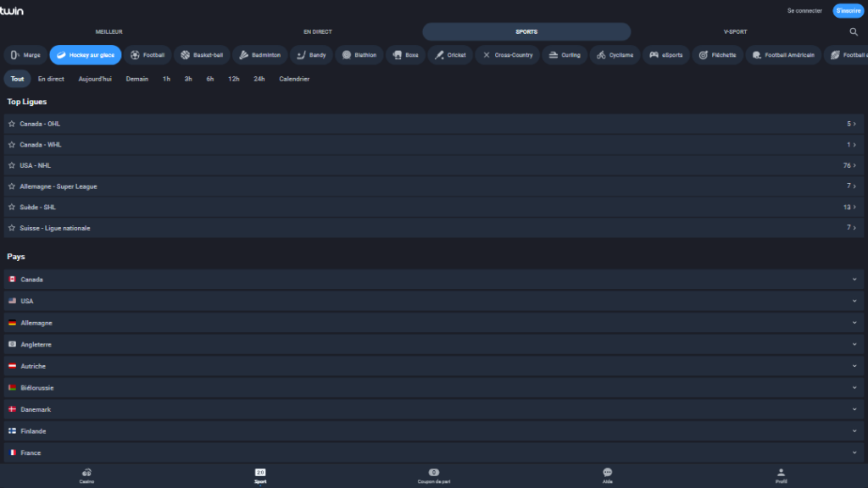Select the Biathlon sport chip
The image size is (868, 488).
359,55
